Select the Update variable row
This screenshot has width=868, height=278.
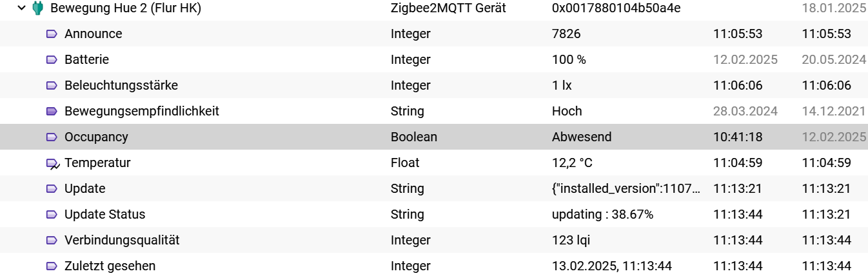[x=434, y=188]
